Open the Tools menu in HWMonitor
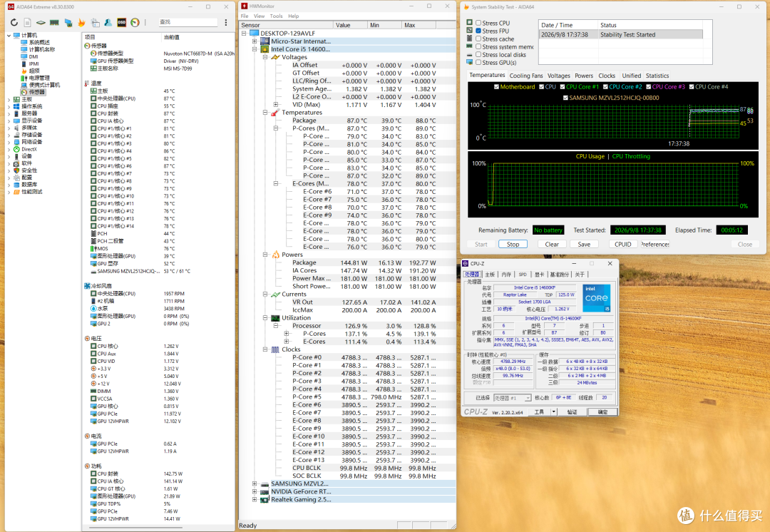The width and height of the screenshot is (770, 532). 277,16
